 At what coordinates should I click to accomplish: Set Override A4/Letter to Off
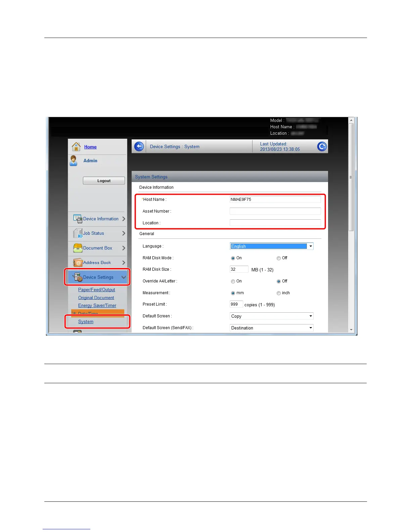[279, 281]
